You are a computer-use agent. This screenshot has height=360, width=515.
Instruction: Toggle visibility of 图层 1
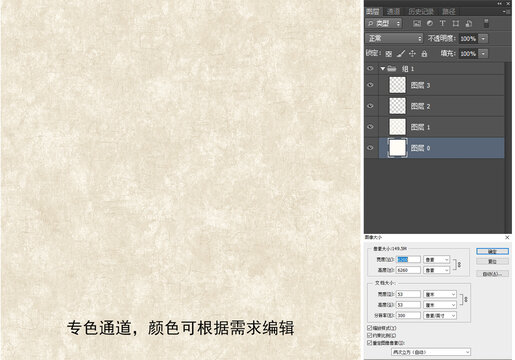point(370,127)
